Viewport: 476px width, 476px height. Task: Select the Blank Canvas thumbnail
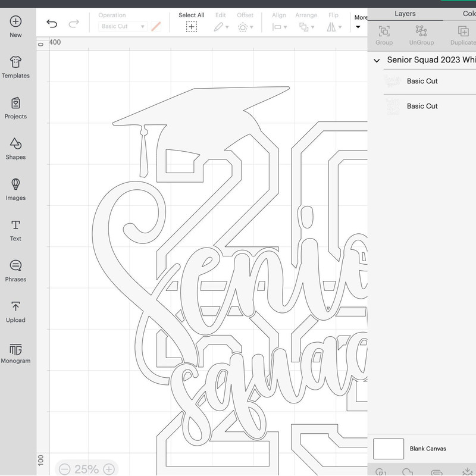pos(389,449)
